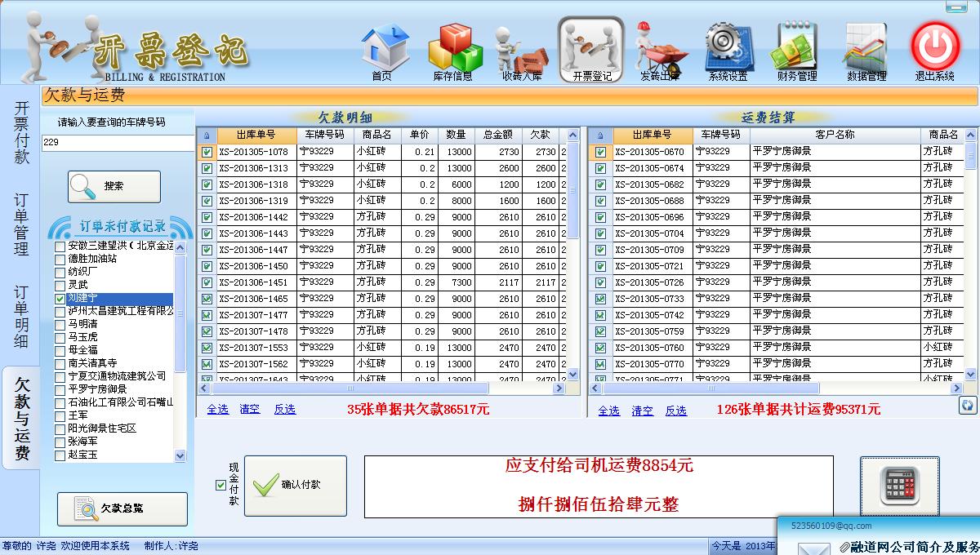This screenshot has width=980, height=555.
Task: Click the license plate number input field
Action: click(118, 142)
